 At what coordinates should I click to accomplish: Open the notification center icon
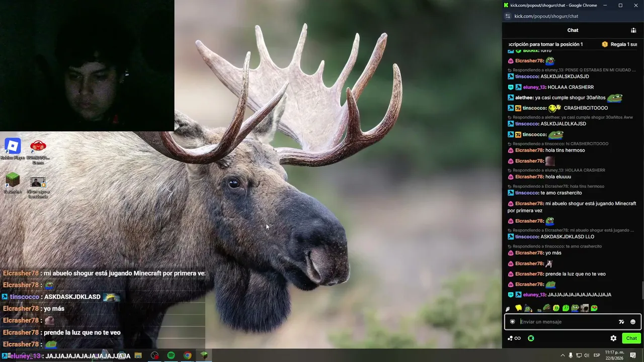click(x=633, y=355)
